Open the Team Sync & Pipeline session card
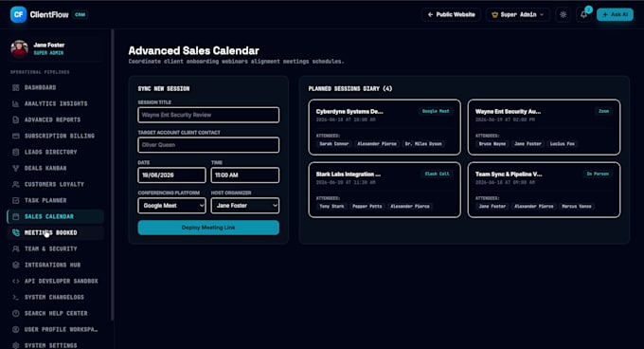Viewport: 644px width, 349px height. [544, 190]
